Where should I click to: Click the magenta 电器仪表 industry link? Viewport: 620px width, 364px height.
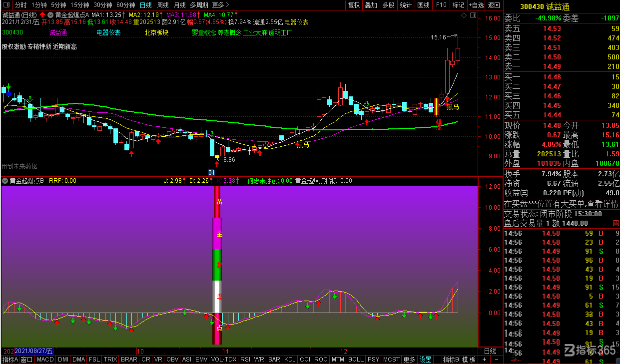[108, 33]
